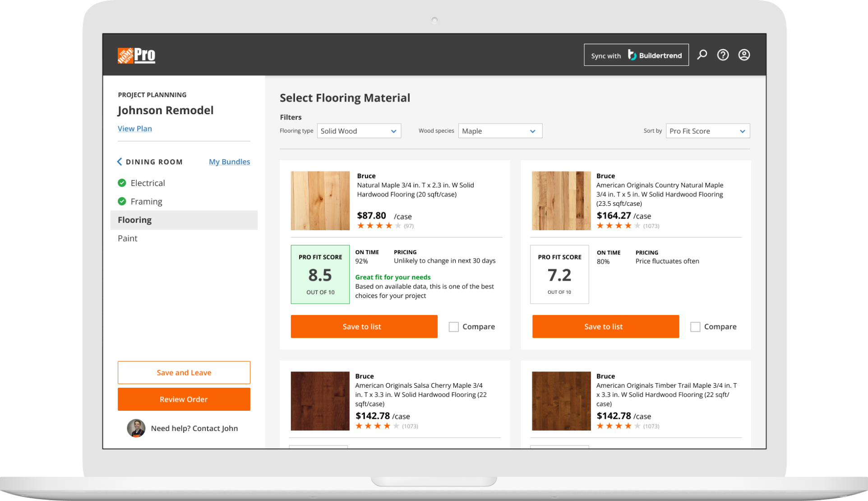Click the green checkmark next to Electrical
Screen dimensions: 868x501
121,183
